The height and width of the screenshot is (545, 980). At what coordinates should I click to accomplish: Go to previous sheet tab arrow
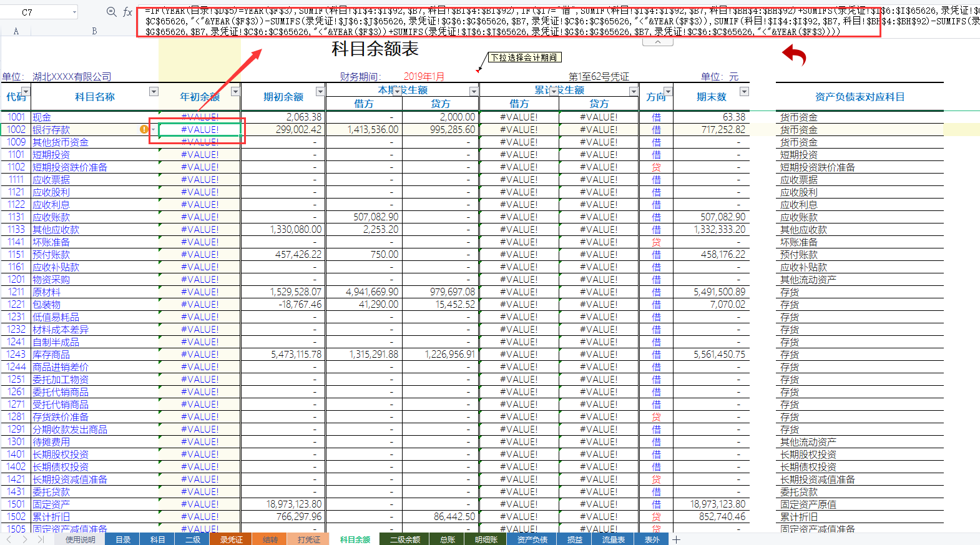tap(9, 539)
